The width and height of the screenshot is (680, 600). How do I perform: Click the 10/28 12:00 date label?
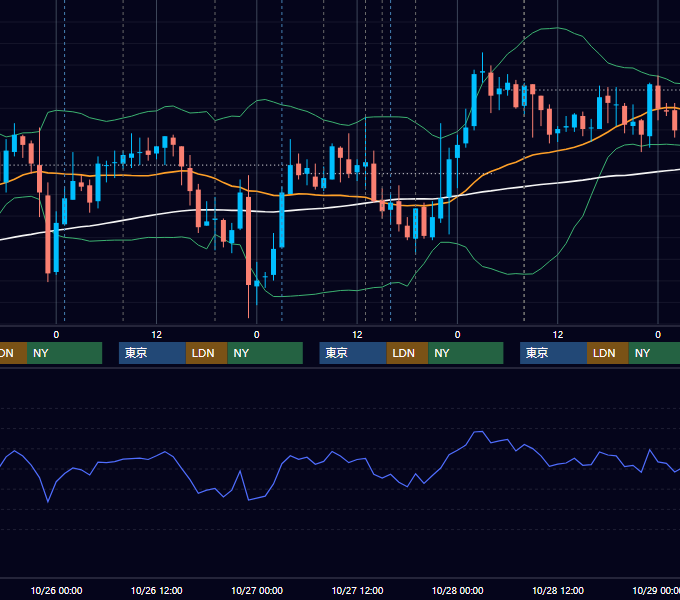pyautogui.click(x=558, y=590)
